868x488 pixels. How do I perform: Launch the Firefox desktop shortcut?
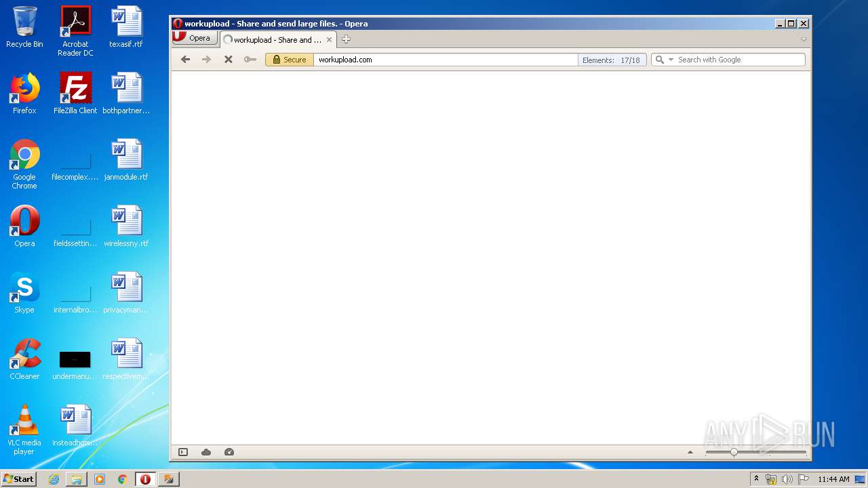tap(24, 94)
